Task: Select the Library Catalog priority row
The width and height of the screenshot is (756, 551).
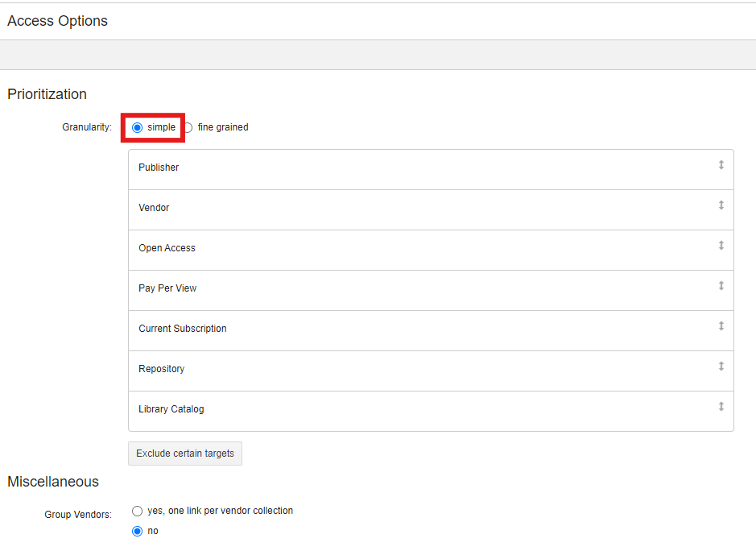Action: click(431, 411)
